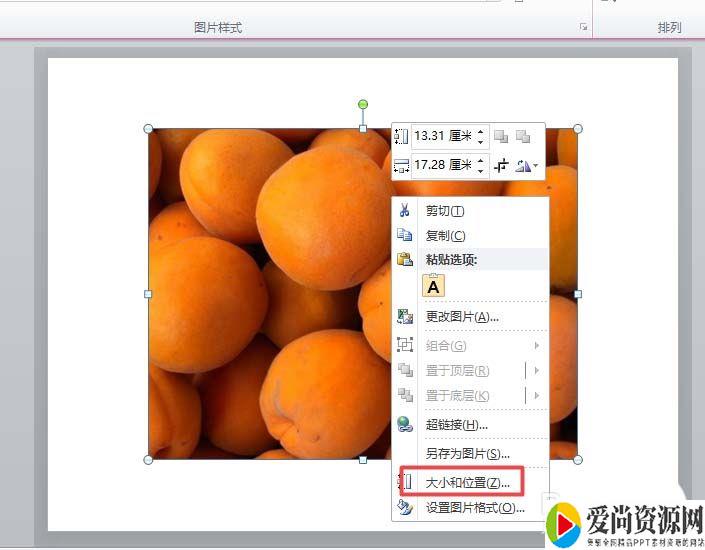The height and width of the screenshot is (550, 705).
Task: Open 超链接(H)... from the context menu
Action: pos(456,425)
